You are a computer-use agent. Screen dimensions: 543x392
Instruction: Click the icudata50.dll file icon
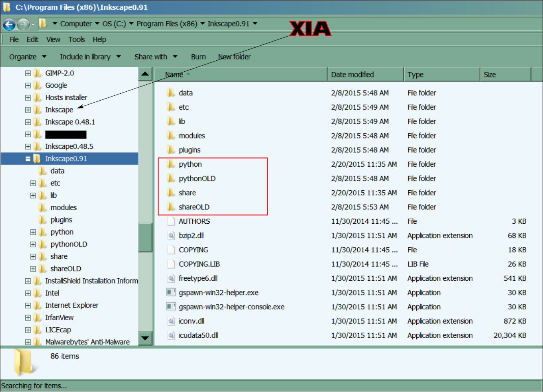point(171,335)
